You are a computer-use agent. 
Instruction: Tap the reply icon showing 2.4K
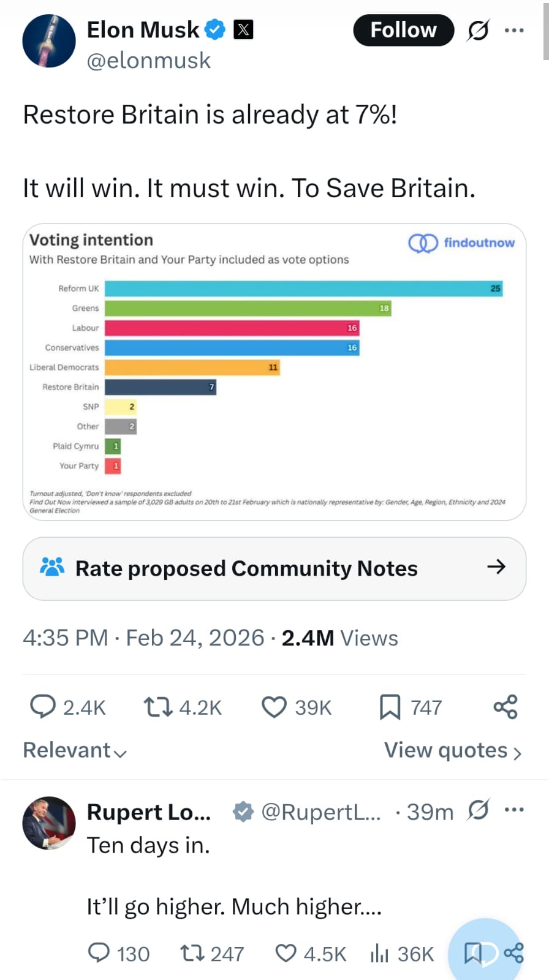coord(43,707)
